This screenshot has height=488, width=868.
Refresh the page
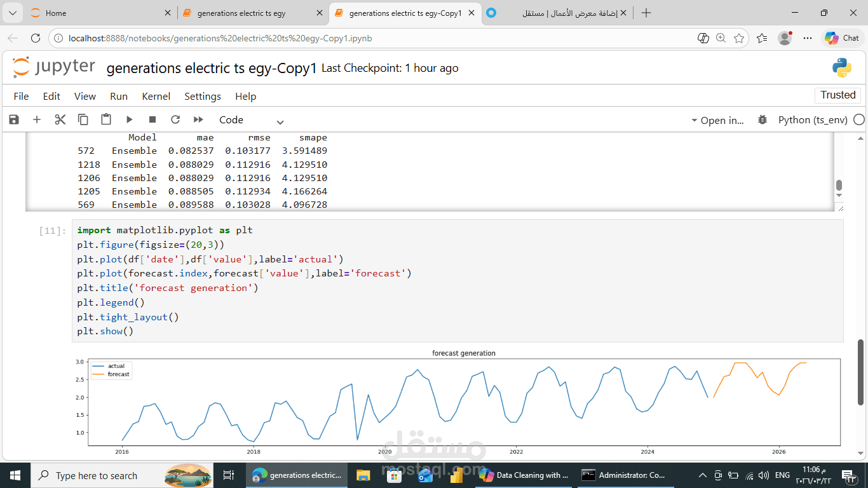pyautogui.click(x=36, y=38)
